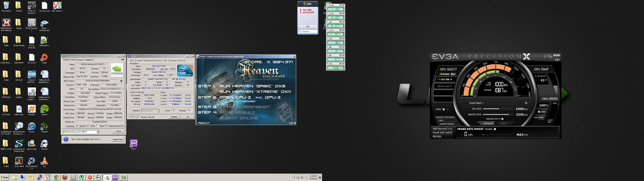Open PROFILES in Precision X
Image resolution: width=644 pixels, height=181 pixels.
pyautogui.click(x=443, y=136)
